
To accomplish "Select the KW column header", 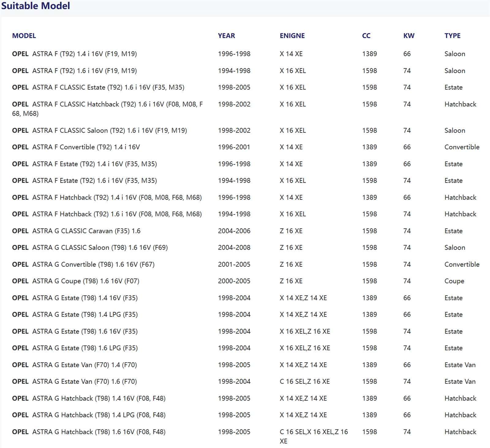I will point(409,35).
